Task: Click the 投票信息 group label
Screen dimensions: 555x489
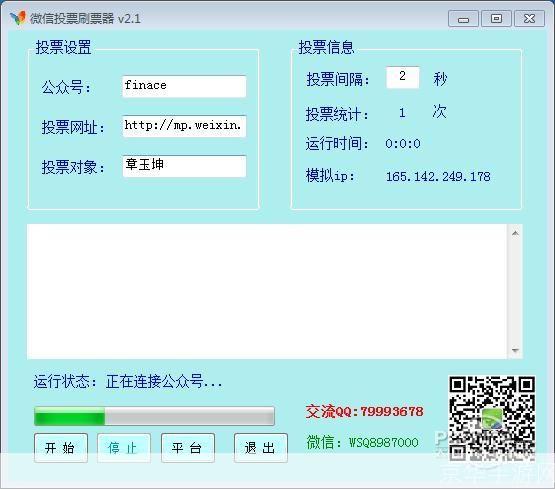Action: 326,47
